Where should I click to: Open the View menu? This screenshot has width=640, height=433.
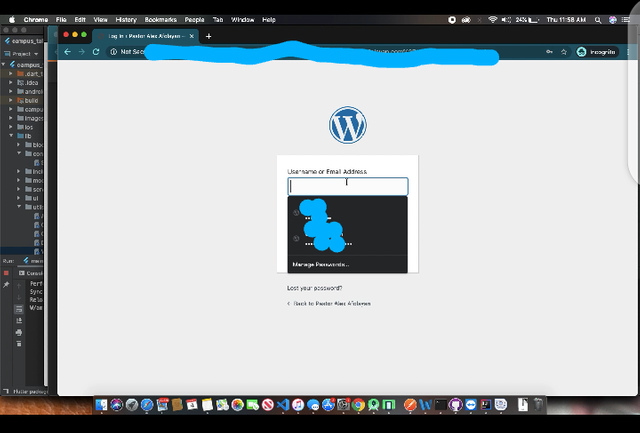click(x=100, y=20)
